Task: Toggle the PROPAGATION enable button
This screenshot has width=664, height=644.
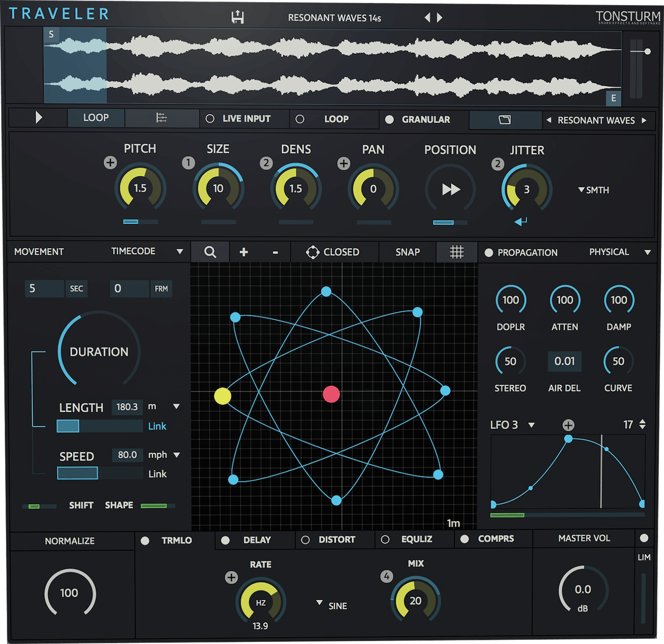Action: [x=489, y=253]
